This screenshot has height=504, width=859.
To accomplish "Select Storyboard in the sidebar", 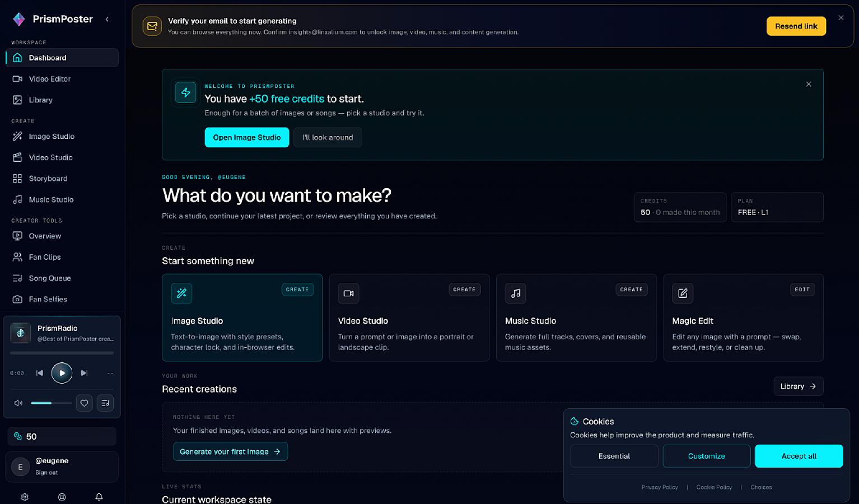I will (62, 179).
